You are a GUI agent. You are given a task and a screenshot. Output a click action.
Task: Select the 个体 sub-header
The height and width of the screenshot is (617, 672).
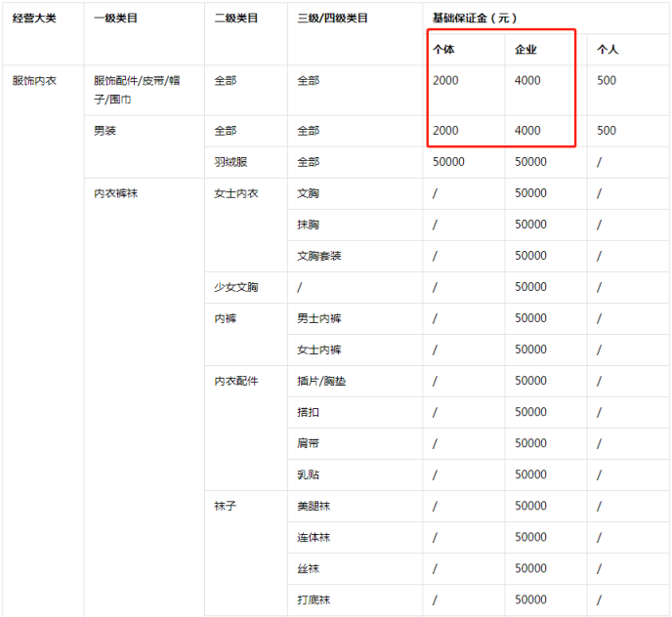click(x=444, y=49)
